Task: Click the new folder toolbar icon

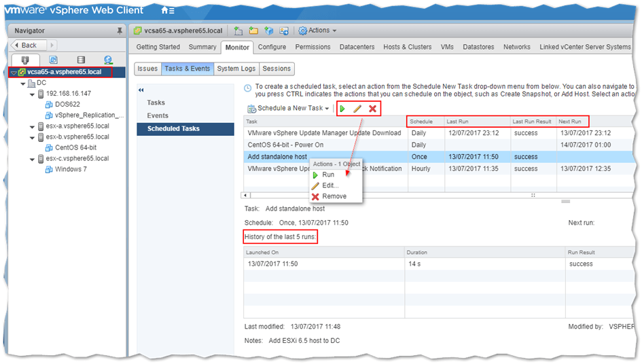Action: (253, 31)
